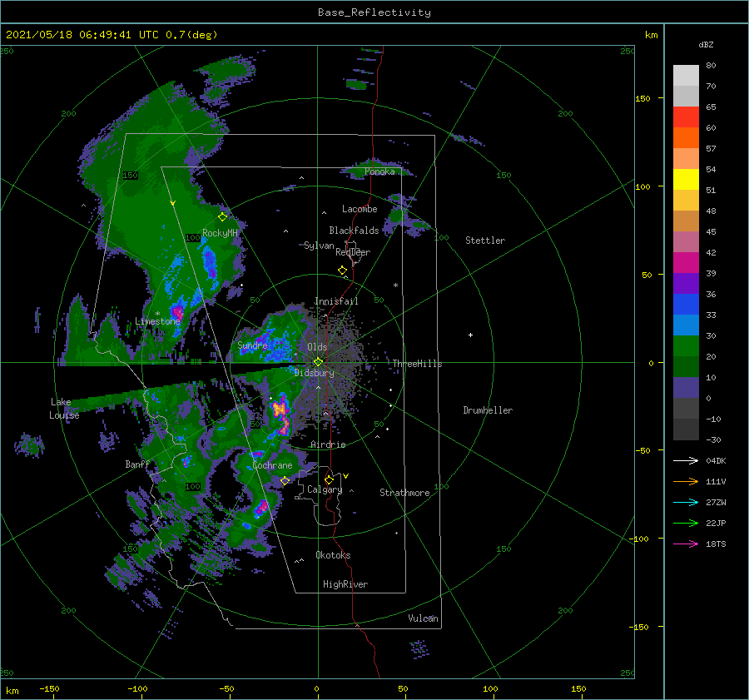Click the magenta 18TS arrow in the legend
This screenshot has width=749, height=700.
click(686, 544)
